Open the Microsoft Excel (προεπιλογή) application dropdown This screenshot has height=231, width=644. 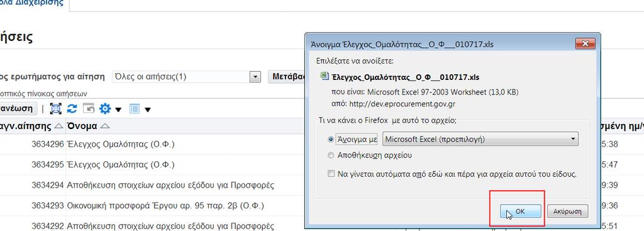click(x=480, y=139)
